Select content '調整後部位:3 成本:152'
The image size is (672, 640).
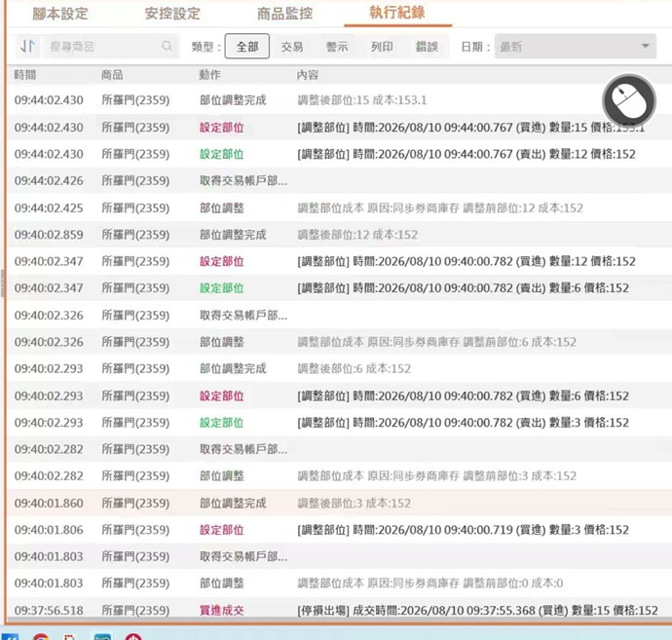click(354, 503)
